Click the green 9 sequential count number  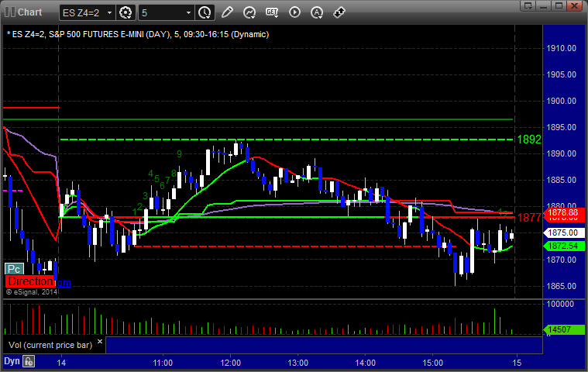coord(179,153)
